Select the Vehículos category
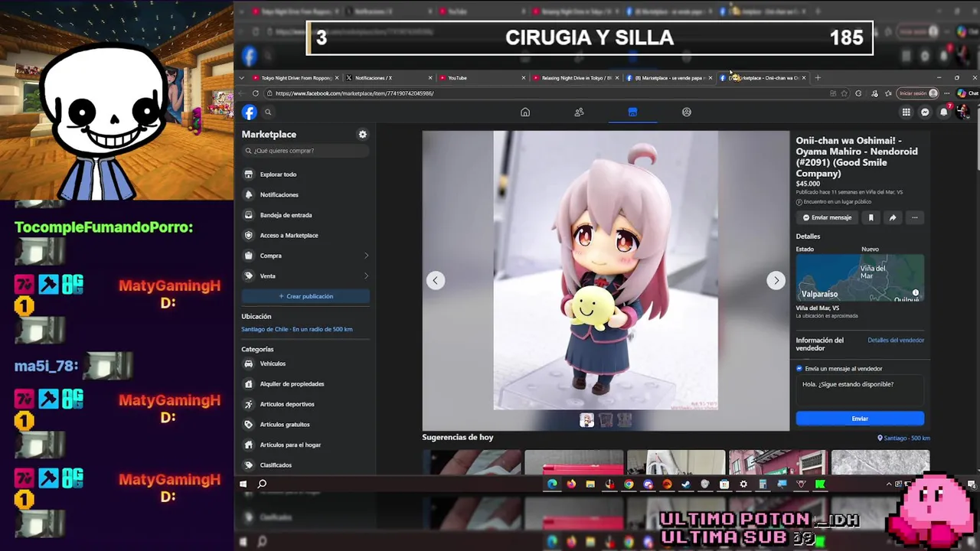The image size is (980, 551). pos(305,364)
